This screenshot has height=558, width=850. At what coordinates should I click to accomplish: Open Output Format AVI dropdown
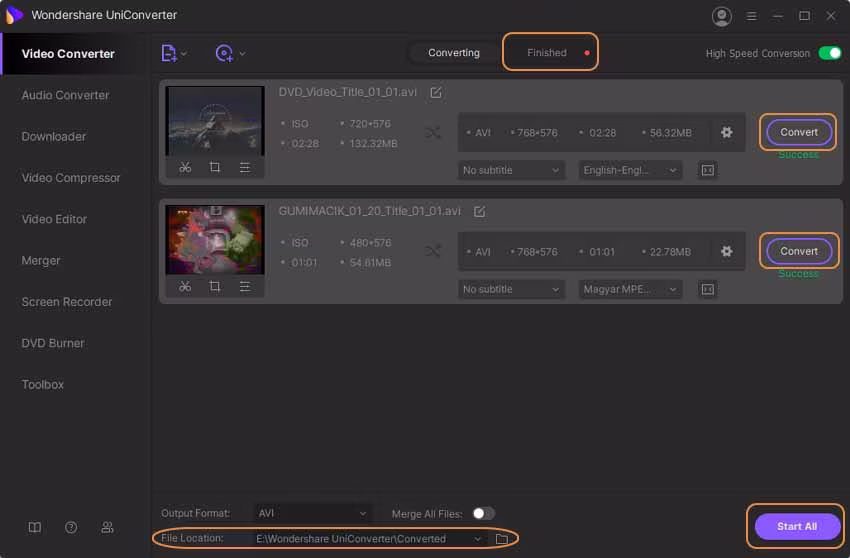tap(312, 513)
